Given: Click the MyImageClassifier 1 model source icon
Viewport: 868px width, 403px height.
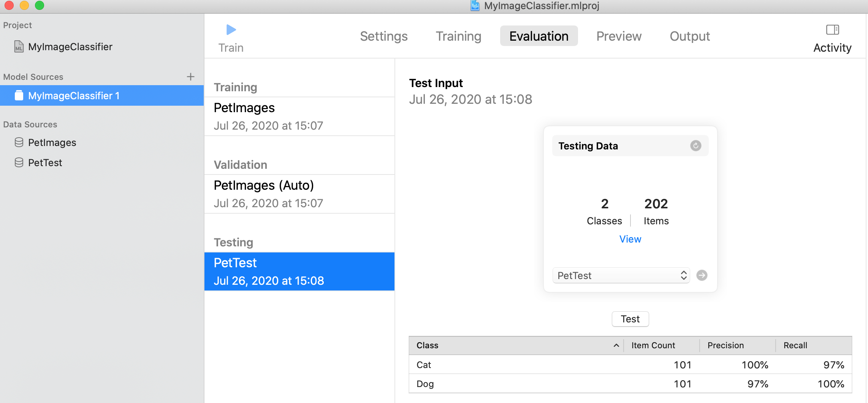Looking at the screenshot, I should pyautogui.click(x=19, y=95).
